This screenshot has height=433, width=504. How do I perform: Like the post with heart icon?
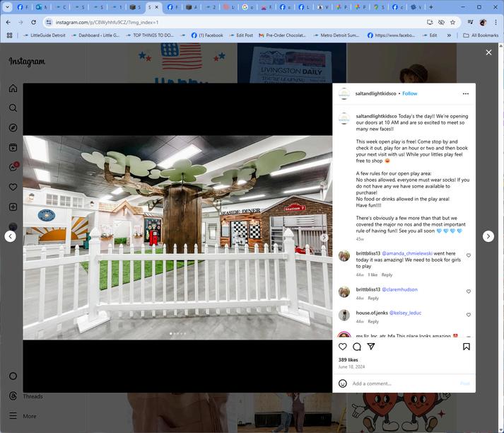pyautogui.click(x=343, y=347)
